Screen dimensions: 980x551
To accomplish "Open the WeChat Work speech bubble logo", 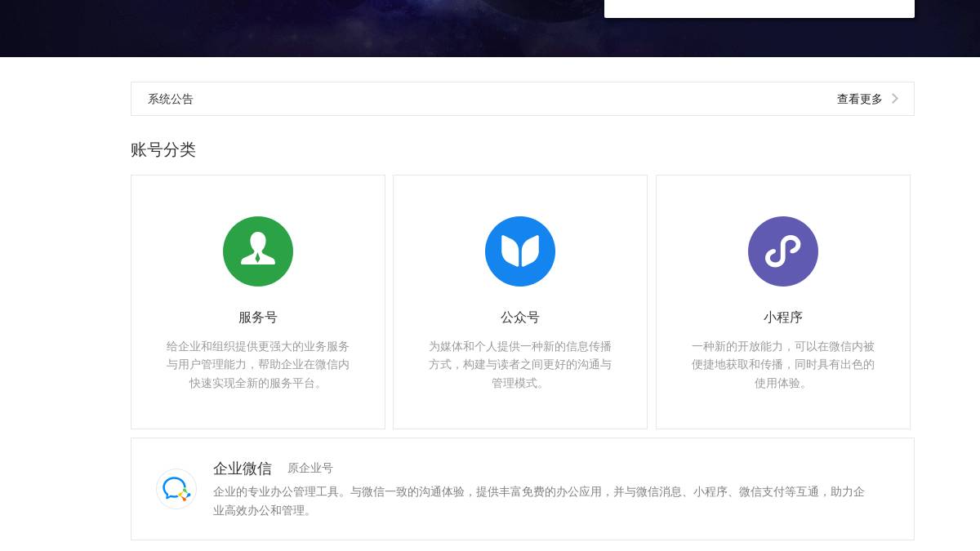I will click(x=176, y=489).
